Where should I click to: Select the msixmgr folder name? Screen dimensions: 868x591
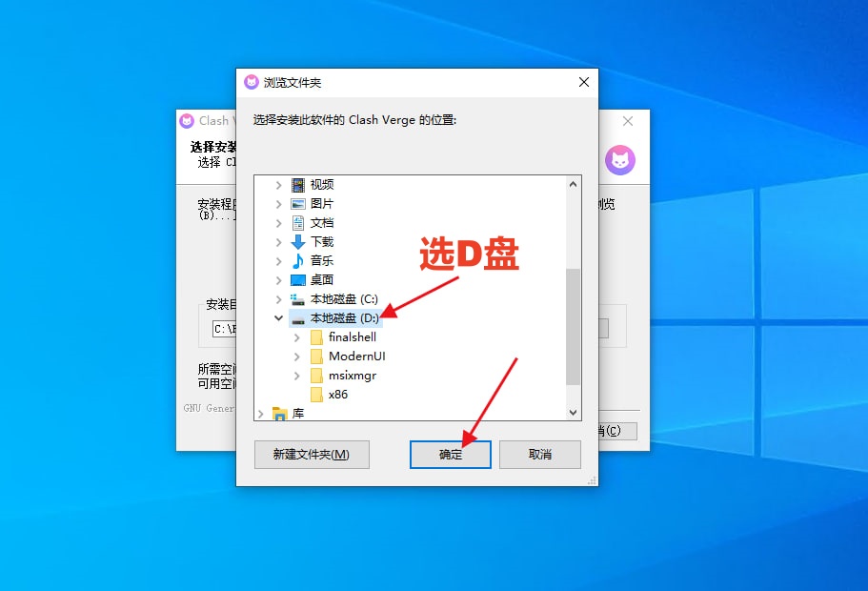[353, 376]
